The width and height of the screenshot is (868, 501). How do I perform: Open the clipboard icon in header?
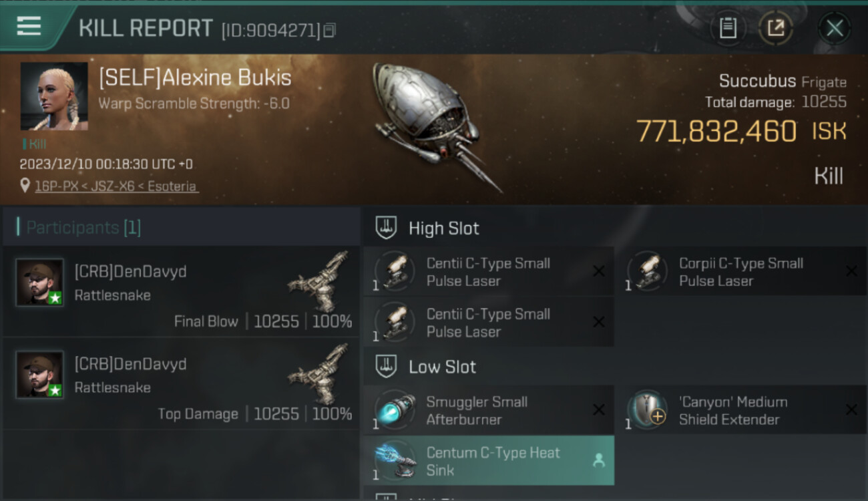click(728, 28)
